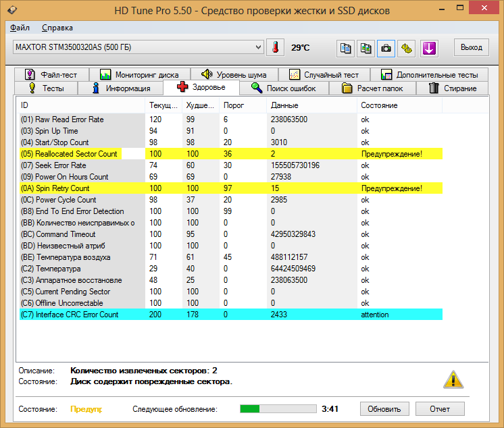The height and width of the screenshot is (428, 504).
Task: Select the (B8) End To End Error Detection row
Action: pyautogui.click(x=231, y=211)
